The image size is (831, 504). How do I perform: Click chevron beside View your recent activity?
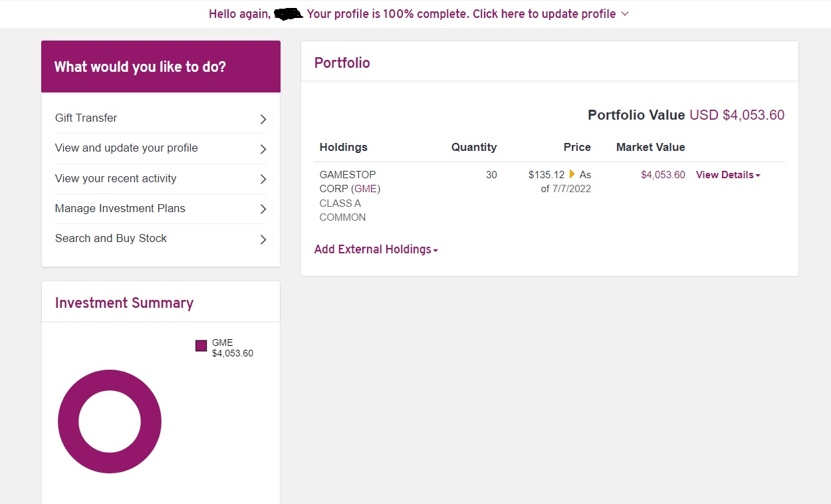[263, 179]
